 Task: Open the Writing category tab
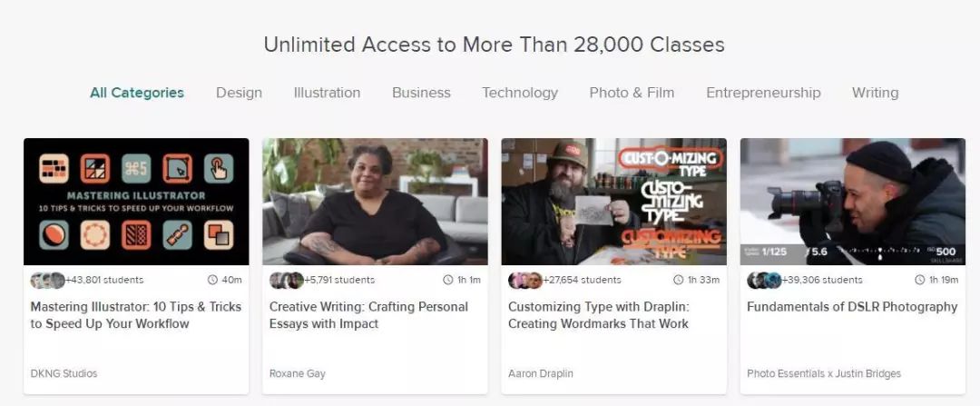[x=875, y=93]
